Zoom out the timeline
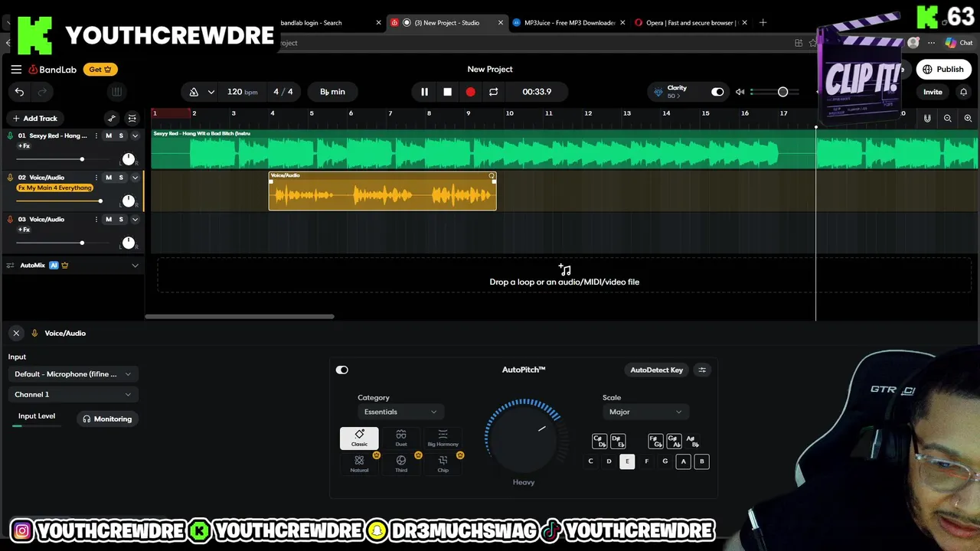980x551 pixels. pos(947,119)
